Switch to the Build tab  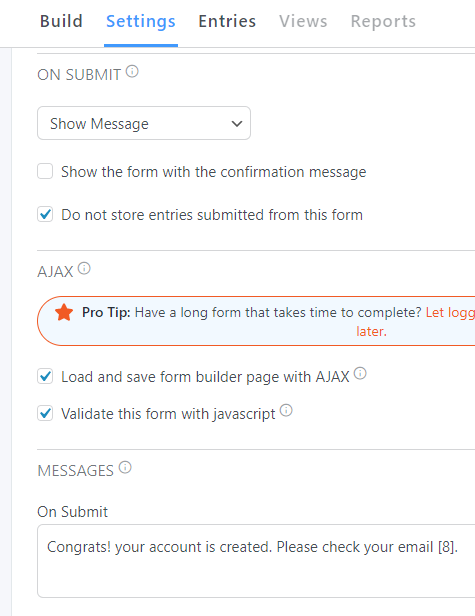tap(61, 21)
